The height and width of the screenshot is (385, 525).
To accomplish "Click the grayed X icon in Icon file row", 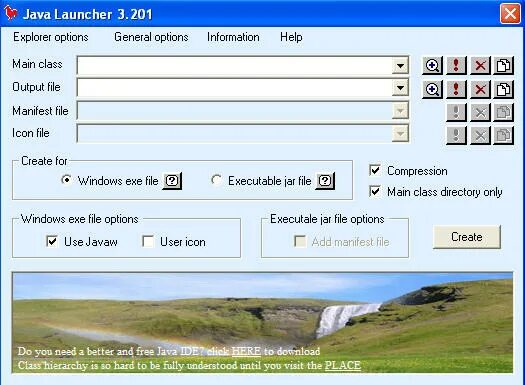I will tap(480, 135).
